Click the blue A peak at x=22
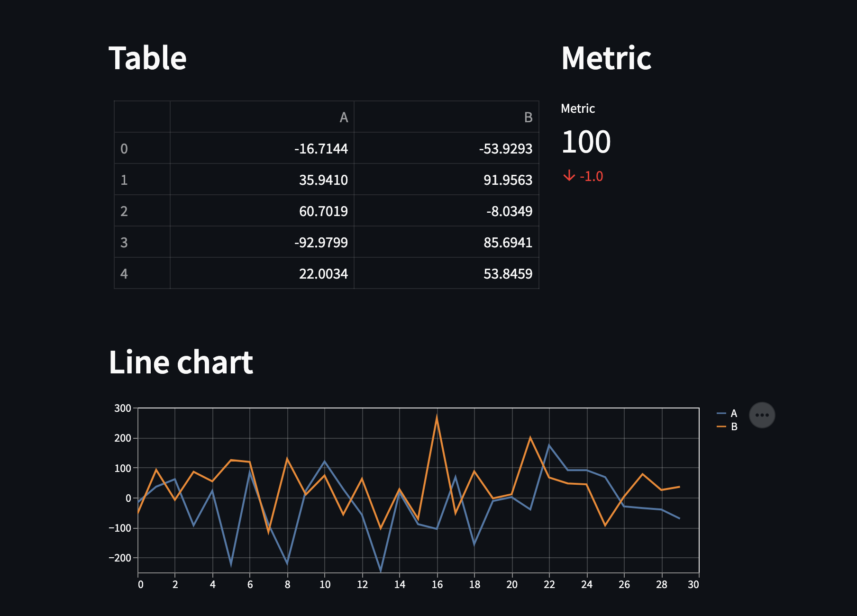857x616 pixels. point(549,445)
